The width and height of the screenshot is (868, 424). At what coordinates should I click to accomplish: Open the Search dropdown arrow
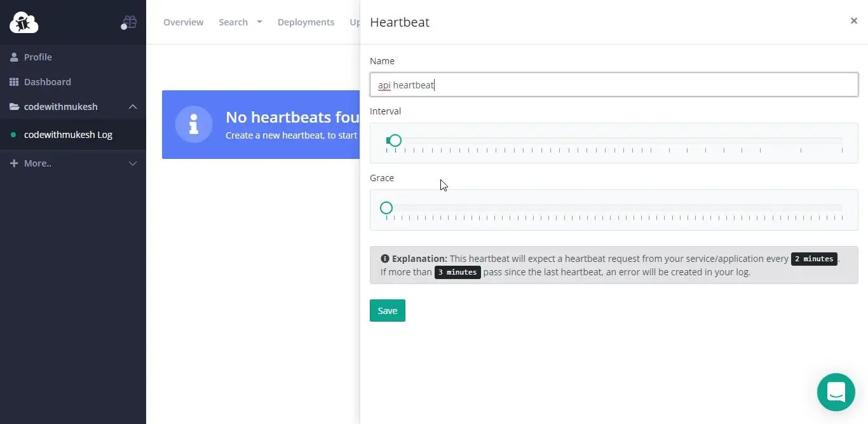pyautogui.click(x=259, y=22)
